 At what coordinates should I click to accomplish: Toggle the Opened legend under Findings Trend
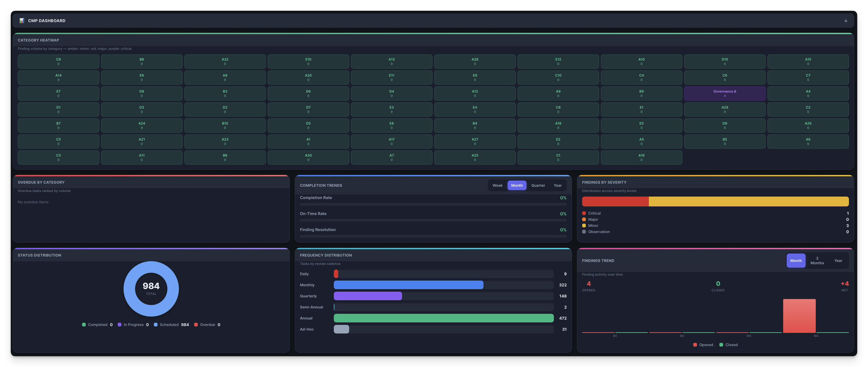703,344
